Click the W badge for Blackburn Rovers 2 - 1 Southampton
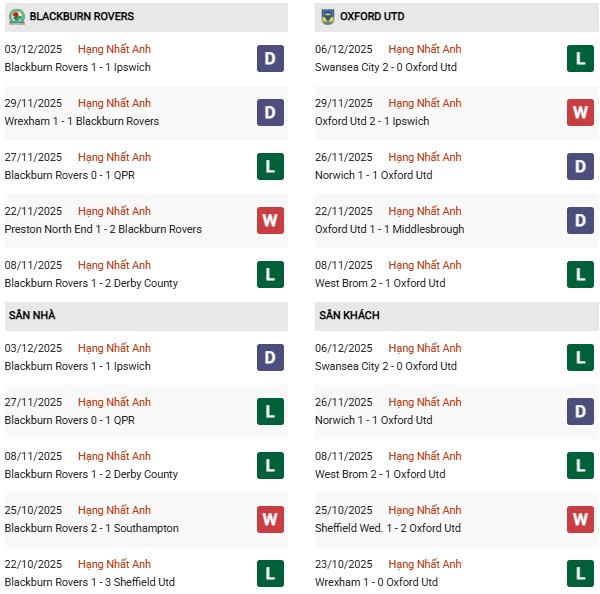Screen dimensions: 600x594 [270, 519]
